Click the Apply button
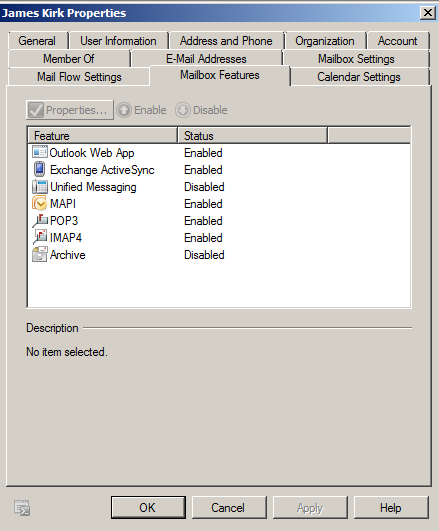 point(310,508)
